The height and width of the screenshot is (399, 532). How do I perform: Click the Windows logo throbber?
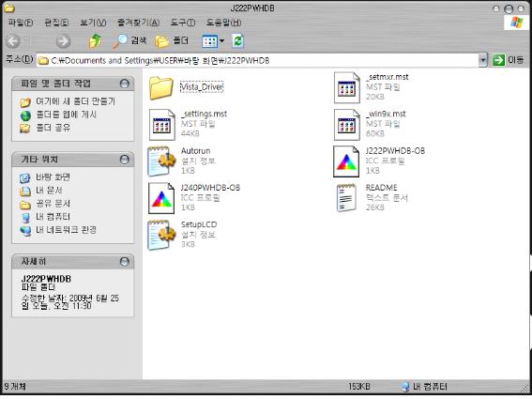(x=516, y=23)
